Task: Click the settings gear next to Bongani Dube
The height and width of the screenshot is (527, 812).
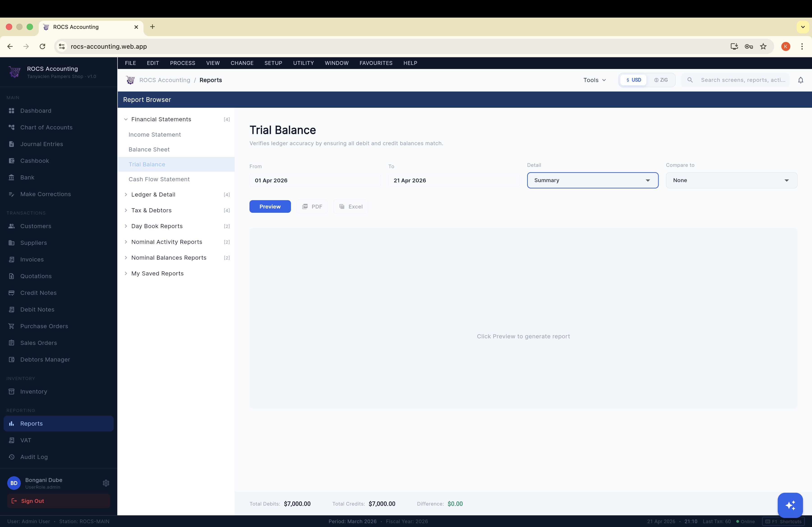Action: click(x=106, y=483)
